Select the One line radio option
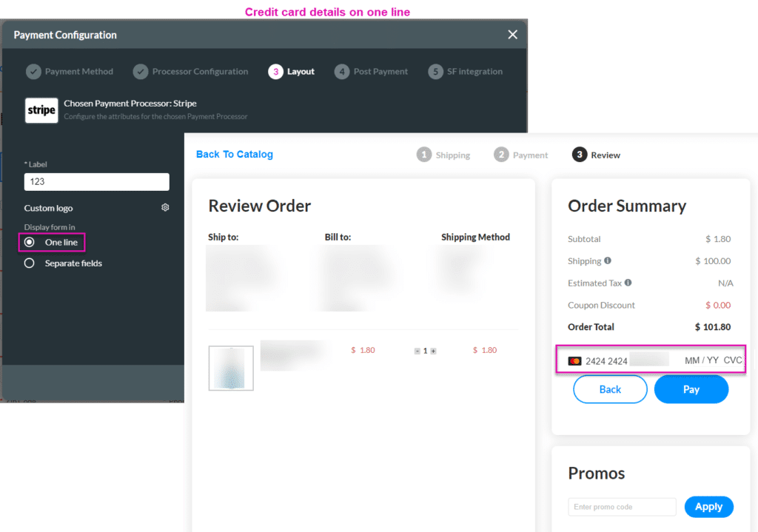758x532 pixels. coord(30,242)
